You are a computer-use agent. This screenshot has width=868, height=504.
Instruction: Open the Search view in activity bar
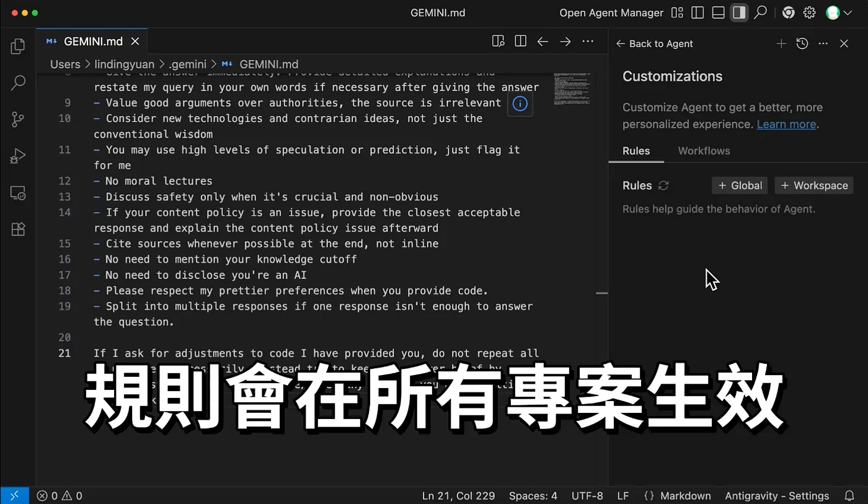coord(18,82)
